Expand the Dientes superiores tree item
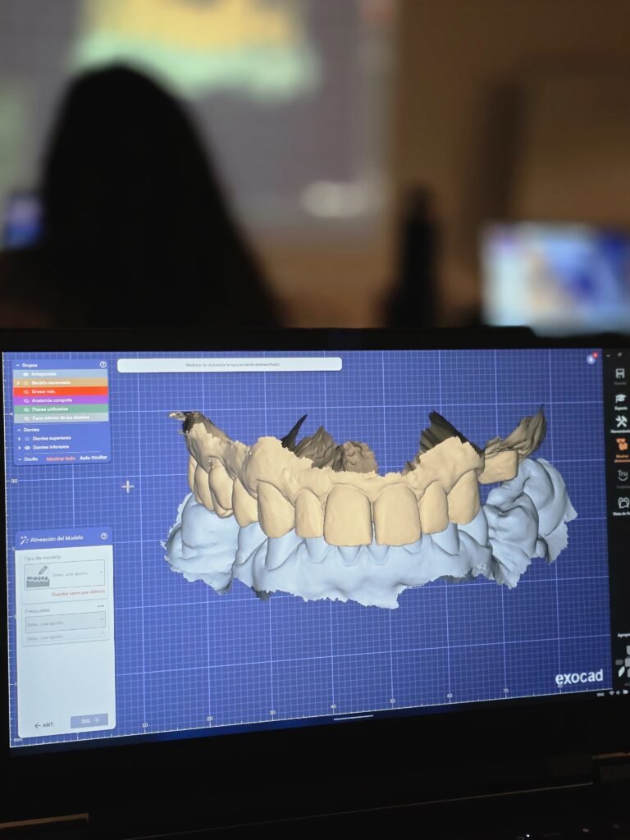The height and width of the screenshot is (840, 630). [18, 439]
